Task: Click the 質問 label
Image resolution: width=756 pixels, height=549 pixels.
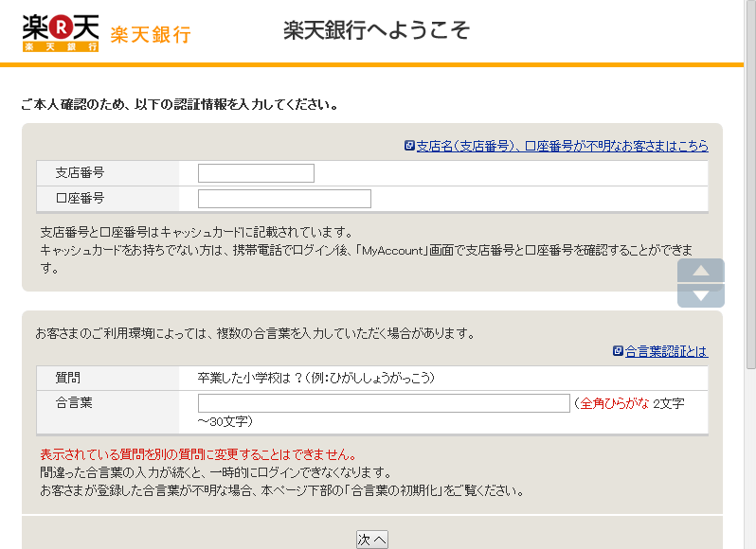Action: 68,378
